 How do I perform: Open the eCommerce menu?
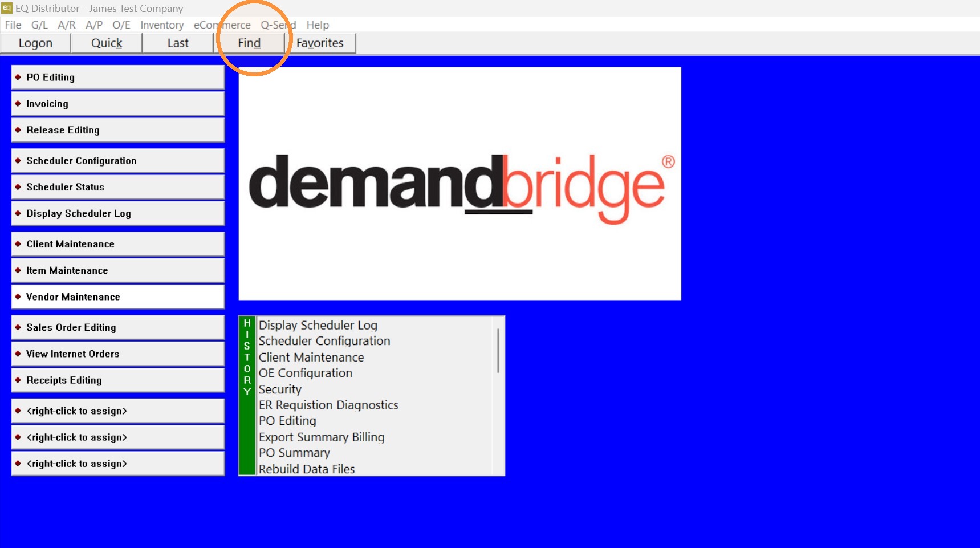coord(222,25)
